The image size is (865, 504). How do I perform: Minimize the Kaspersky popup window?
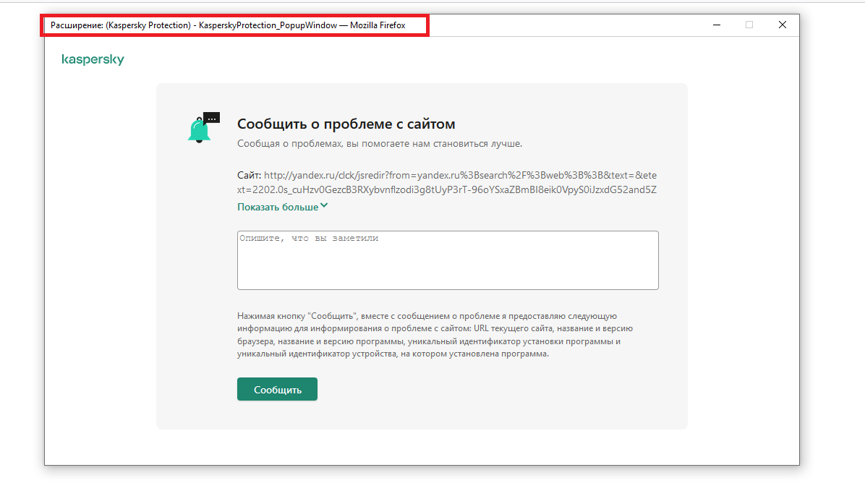(717, 25)
